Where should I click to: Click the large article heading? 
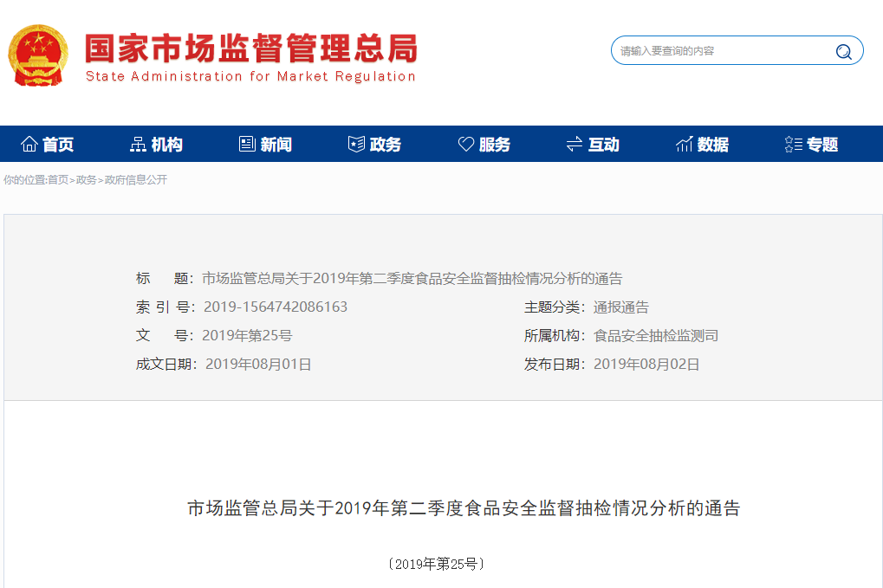pyautogui.click(x=464, y=508)
